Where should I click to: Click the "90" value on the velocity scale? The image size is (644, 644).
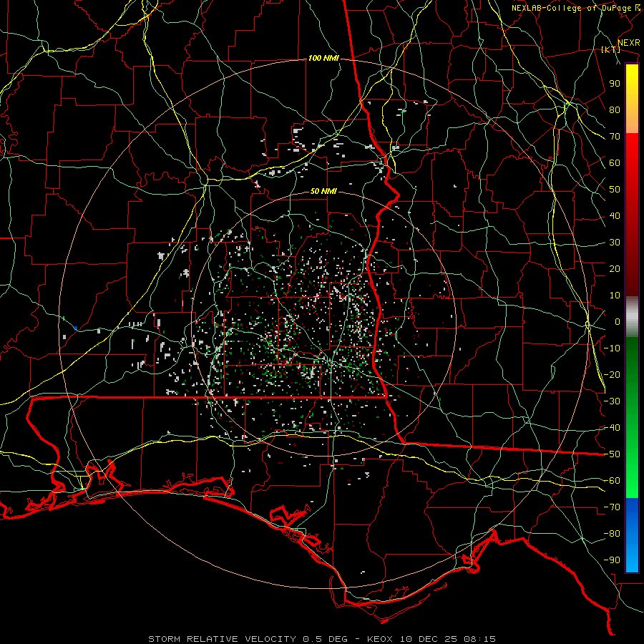[615, 84]
